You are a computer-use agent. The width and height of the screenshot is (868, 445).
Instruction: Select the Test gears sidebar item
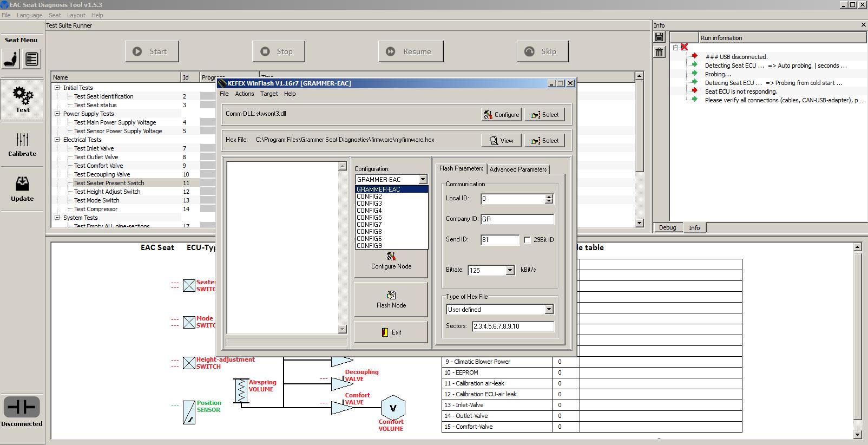pyautogui.click(x=22, y=99)
